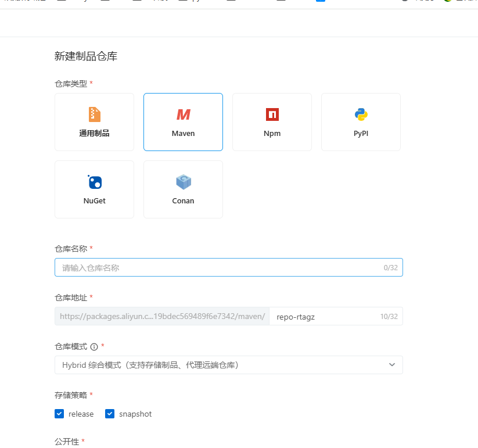Click the 0/32 character counter
The height and width of the screenshot is (448, 478).
pyautogui.click(x=390, y=268)
